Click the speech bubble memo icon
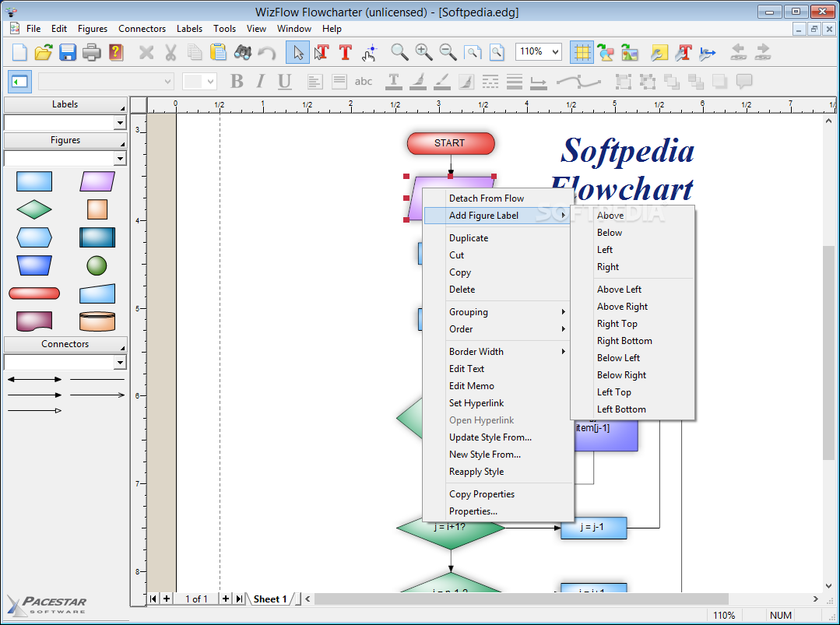The height and width of the screenshot is (625, 840). point(744,82)
